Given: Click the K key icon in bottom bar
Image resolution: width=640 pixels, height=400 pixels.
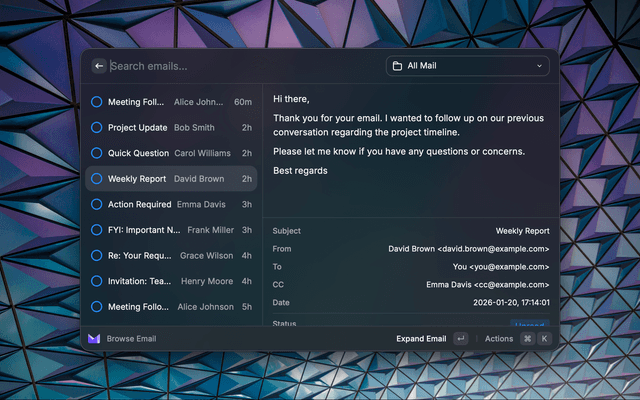Looking at the screenshot, I should click(545, 339).
